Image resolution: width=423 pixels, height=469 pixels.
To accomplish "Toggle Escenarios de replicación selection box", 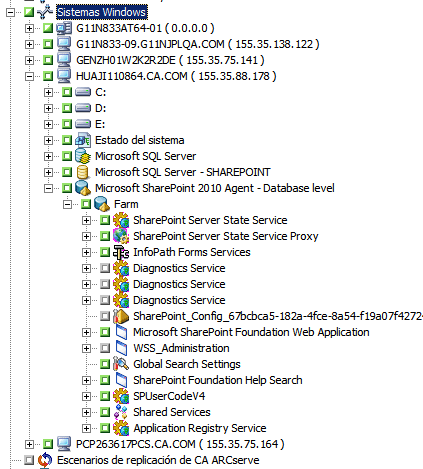I will (29, 460).
